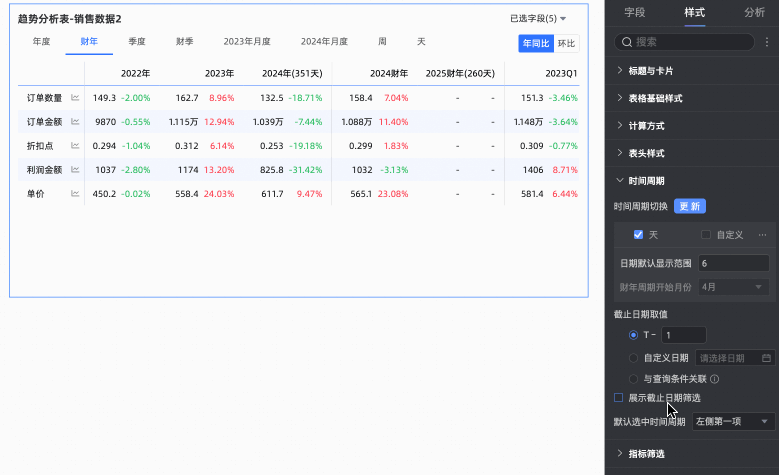Select the 2024年月度 period tab
779x475 pixels.
(x=324, y=42)
